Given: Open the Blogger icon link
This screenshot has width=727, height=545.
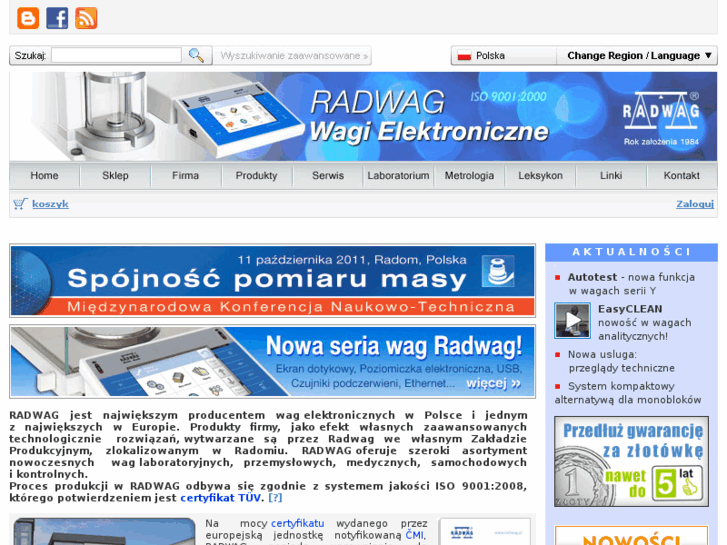Looking at the screenshot, I should 28,18.
